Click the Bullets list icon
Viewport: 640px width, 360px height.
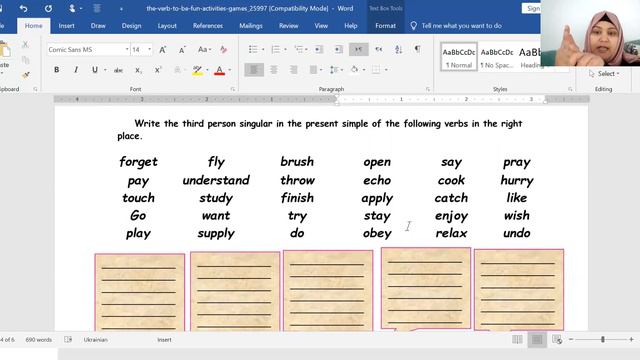[253, 49]
